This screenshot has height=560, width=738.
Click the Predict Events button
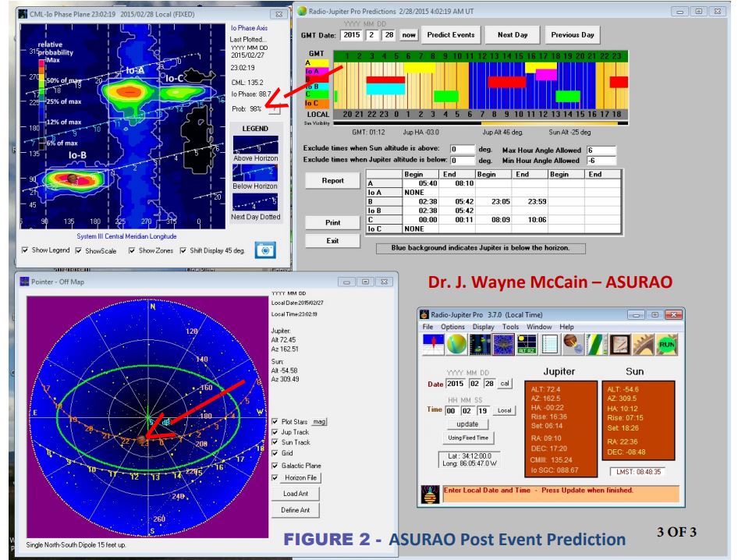[x=451, y=35]
